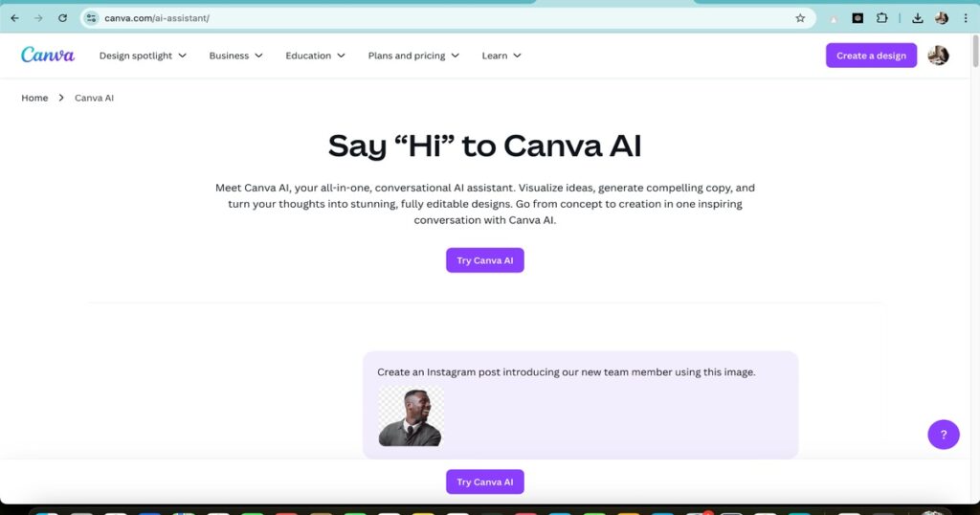Click the Instagram post prompt text

567,371
